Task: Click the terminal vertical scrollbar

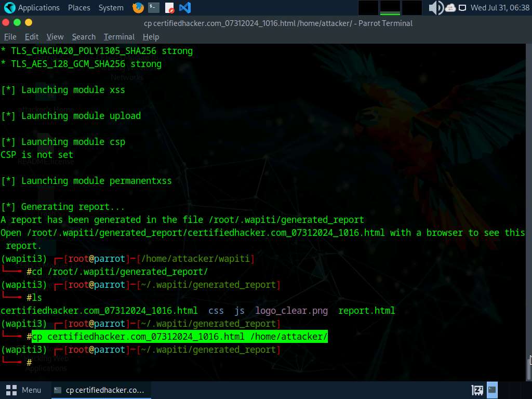Action: point(529,364)
